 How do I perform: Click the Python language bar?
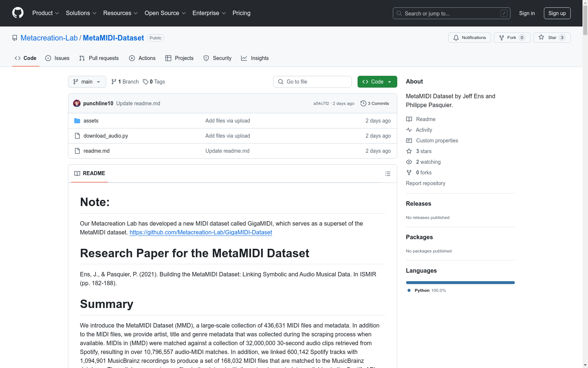click(460, 283)
